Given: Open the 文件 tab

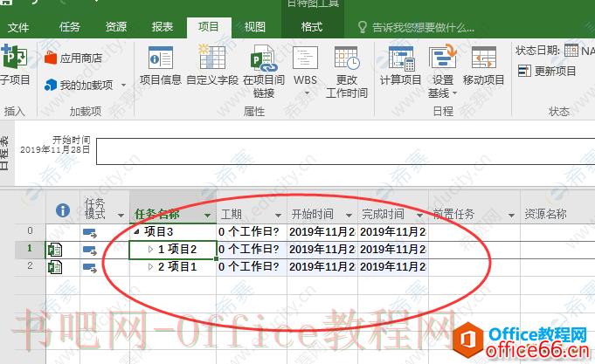Looking at the screenshot, I should point(18,27).
